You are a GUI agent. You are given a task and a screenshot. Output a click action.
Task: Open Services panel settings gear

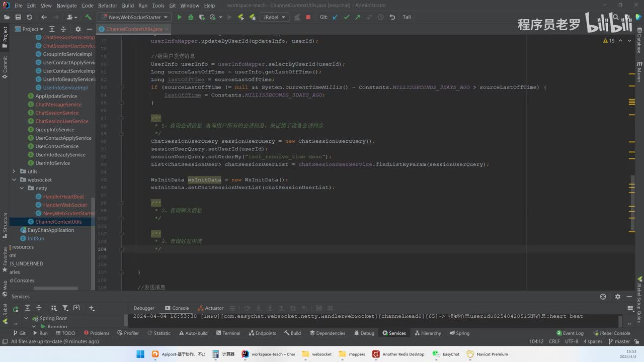pyautogui.click(x=618, y=297)
